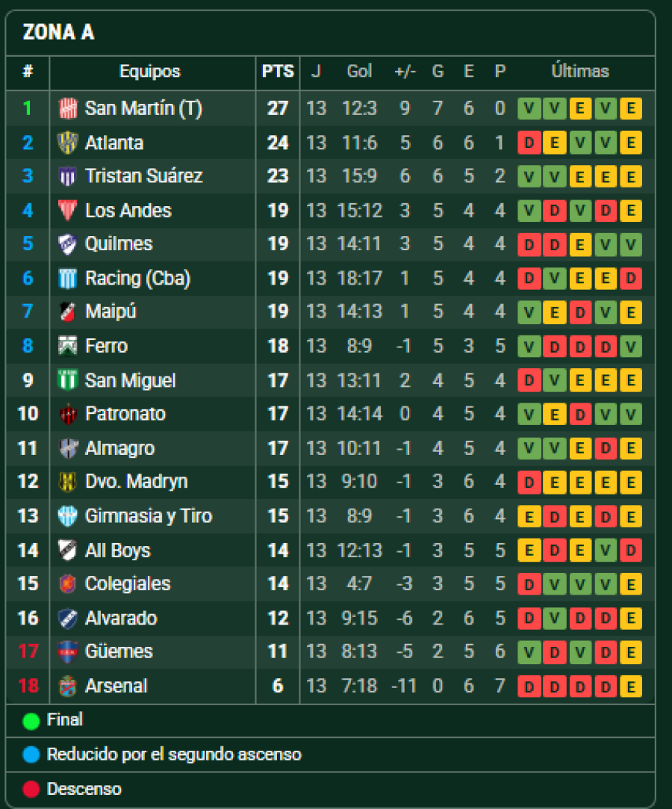672x809 pixels.
Task: Click the Equipos column header
Action: point(150,72)
